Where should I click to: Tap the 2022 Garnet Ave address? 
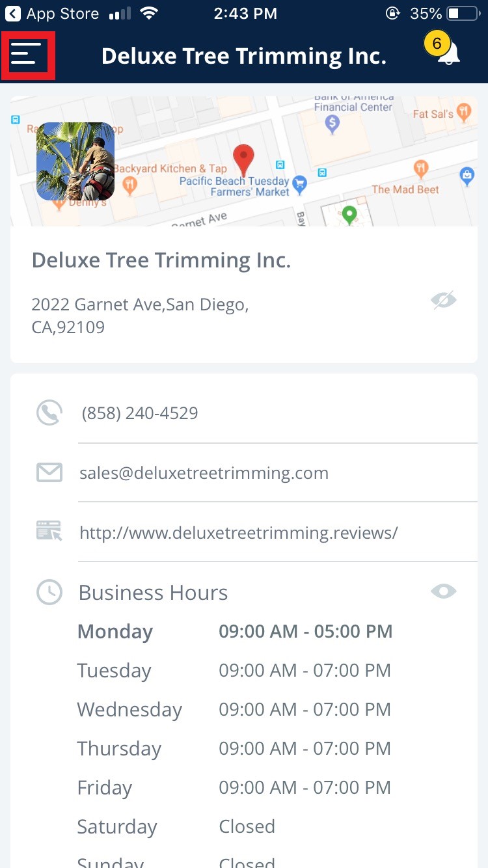pos(140,315)
